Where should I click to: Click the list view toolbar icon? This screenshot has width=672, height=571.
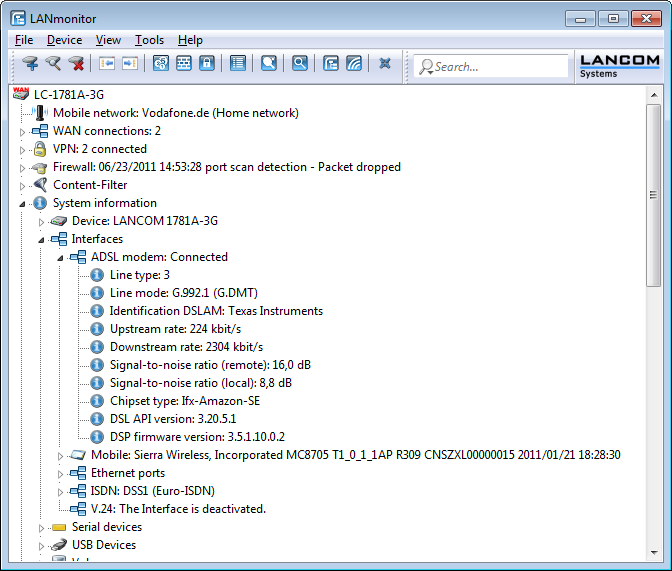[238, 64]
